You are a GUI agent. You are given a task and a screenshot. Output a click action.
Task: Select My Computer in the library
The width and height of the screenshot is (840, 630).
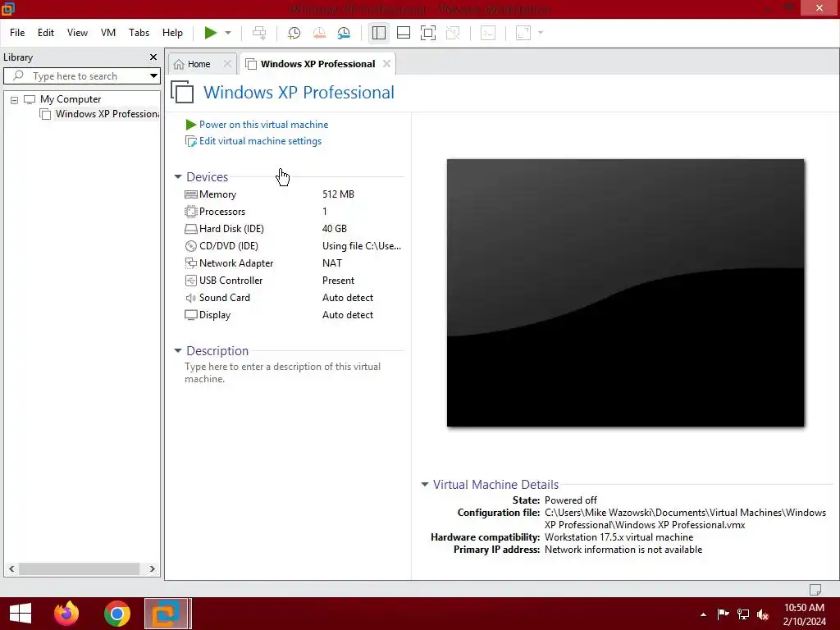[x=71, y=99]
